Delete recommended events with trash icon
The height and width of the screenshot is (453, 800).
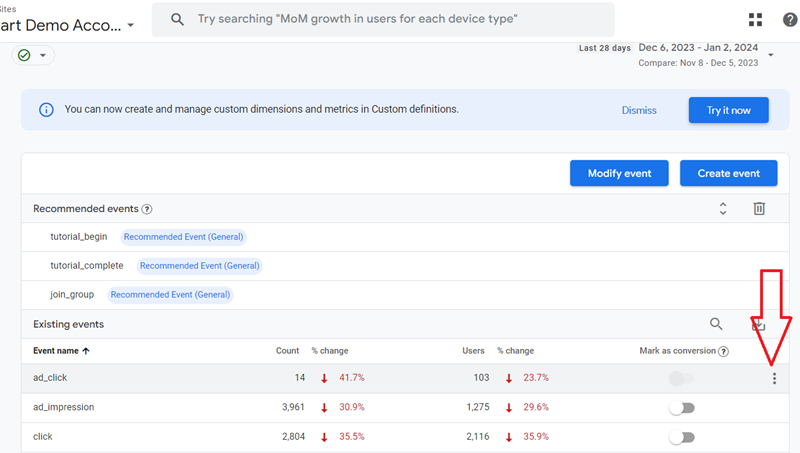point(759,208)
